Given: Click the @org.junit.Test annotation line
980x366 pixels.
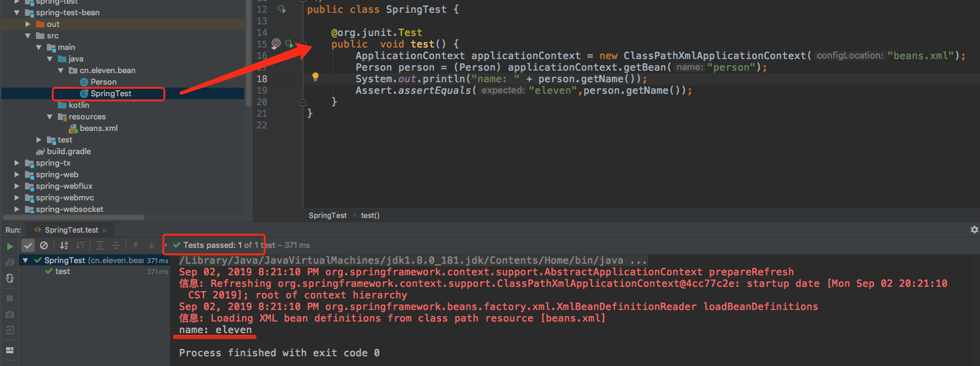Looking at the screenshot, I should pyautogui.click(x=376, y=32).
